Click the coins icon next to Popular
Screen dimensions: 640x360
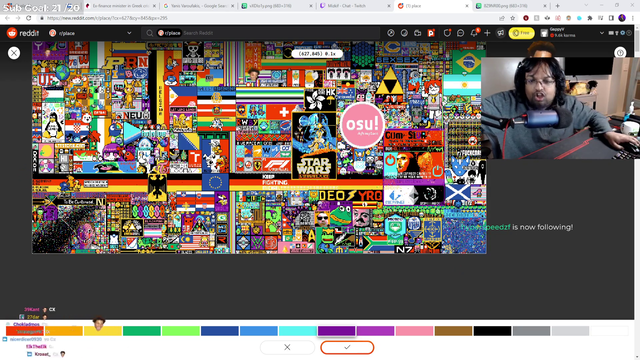click(404, 33)
